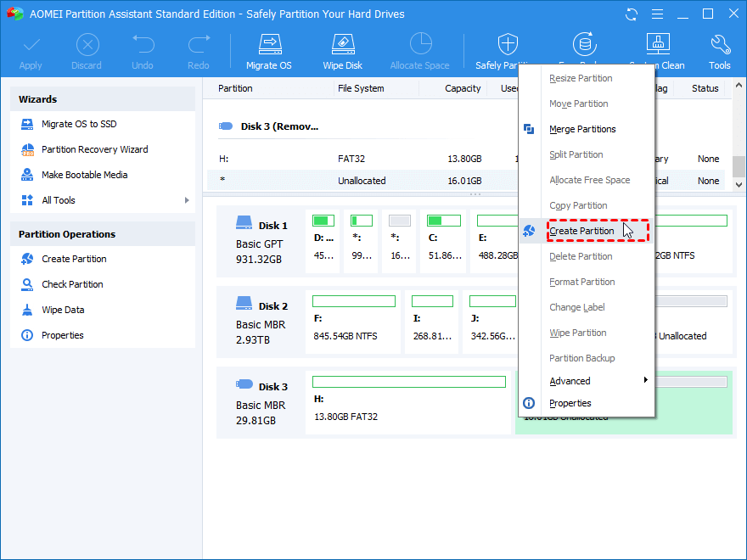This screenshot has width=747, height=560.
Task: Click the Disk 3 removable drive icon
Action: [x=244, y=384]
